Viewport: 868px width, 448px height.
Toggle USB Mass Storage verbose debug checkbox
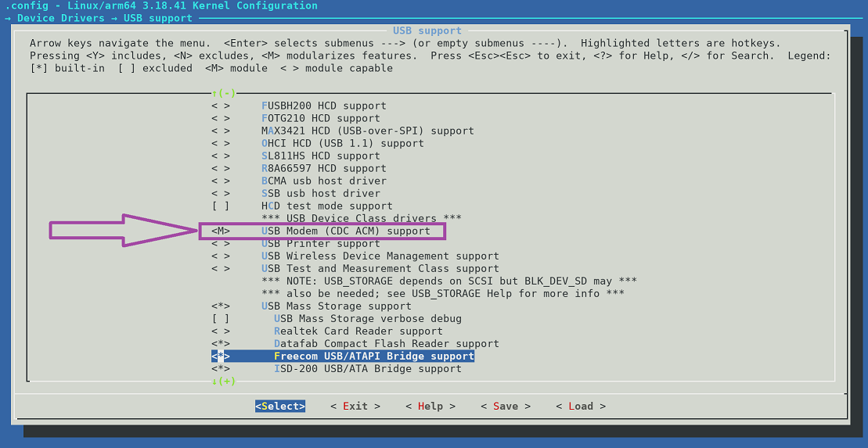point(221,318)
